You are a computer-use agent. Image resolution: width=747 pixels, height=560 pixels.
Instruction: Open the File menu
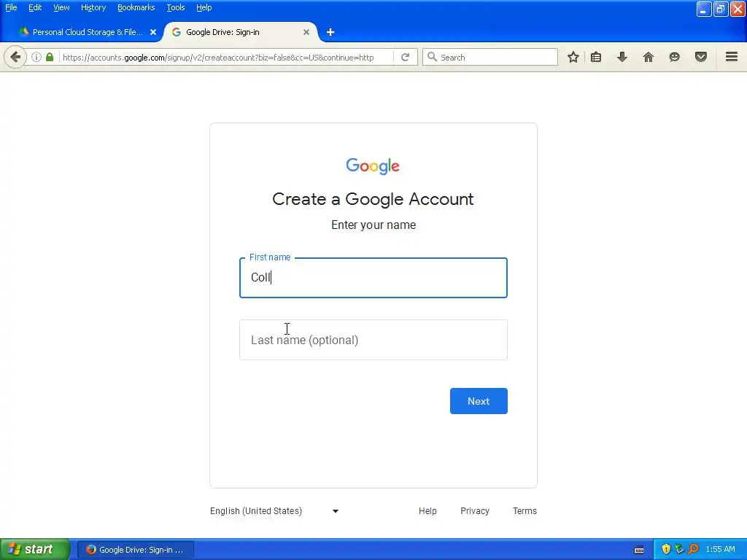pos(11,7)
